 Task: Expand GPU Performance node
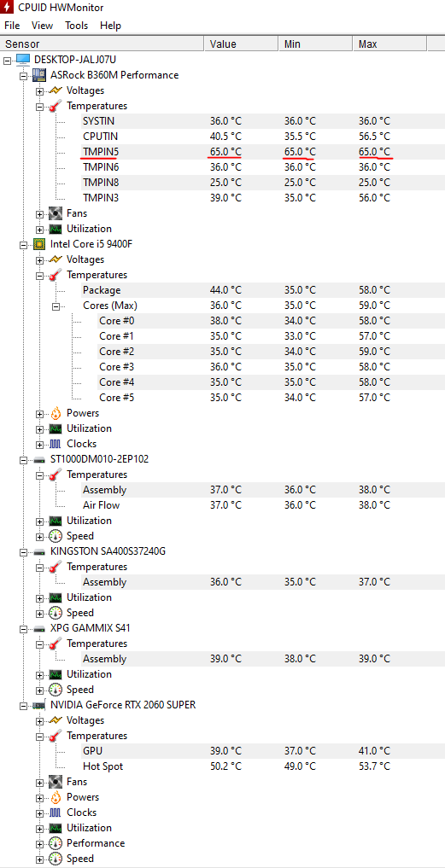click(40, 843)
